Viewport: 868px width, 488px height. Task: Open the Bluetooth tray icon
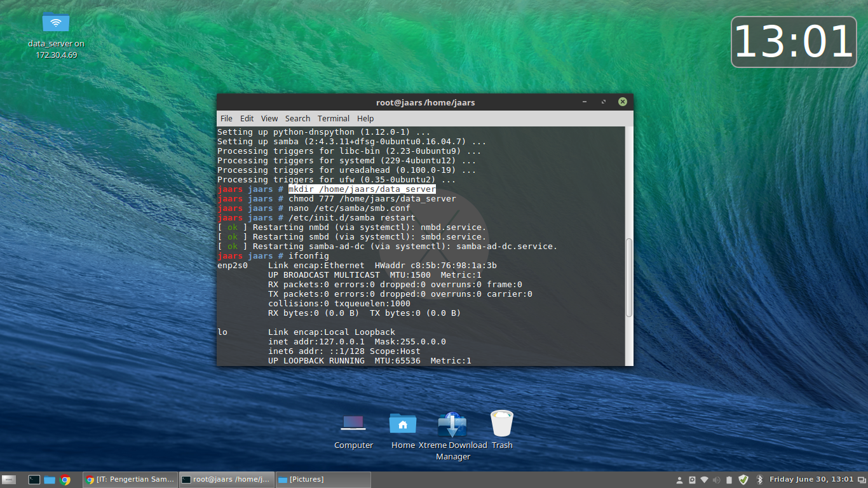[759, 480]
